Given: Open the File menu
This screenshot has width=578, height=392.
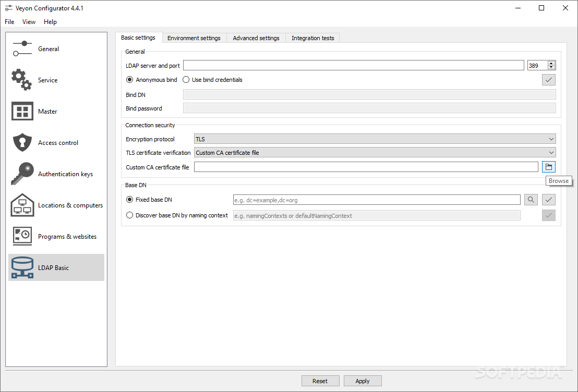Looking at the screenshot, I should pos(9,22).
